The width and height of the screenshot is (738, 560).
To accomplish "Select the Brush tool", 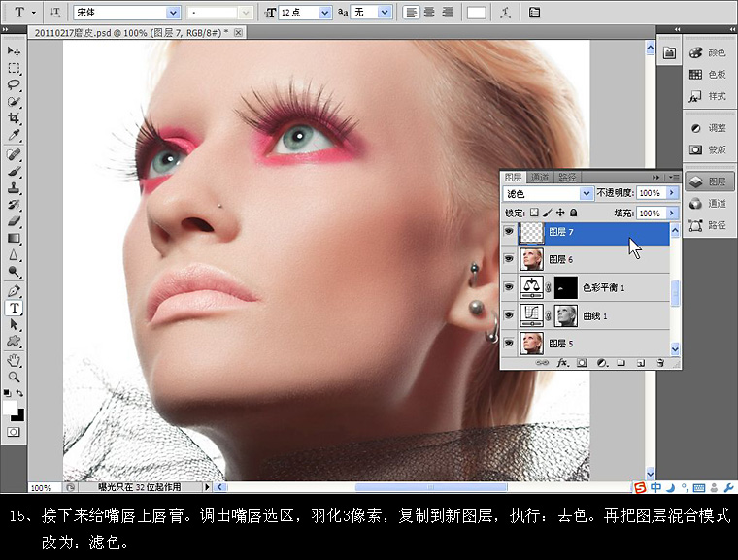I will 14,171.
